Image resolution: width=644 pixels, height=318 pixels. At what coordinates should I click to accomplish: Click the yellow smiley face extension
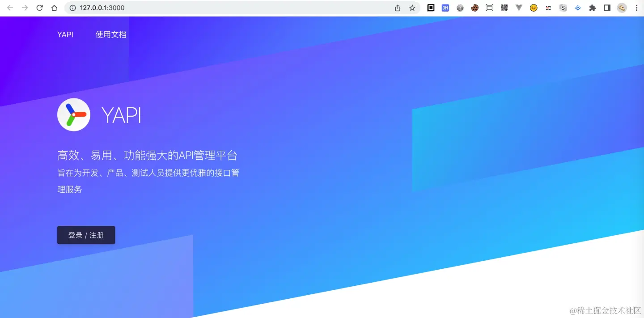click(x=534, y=8)
